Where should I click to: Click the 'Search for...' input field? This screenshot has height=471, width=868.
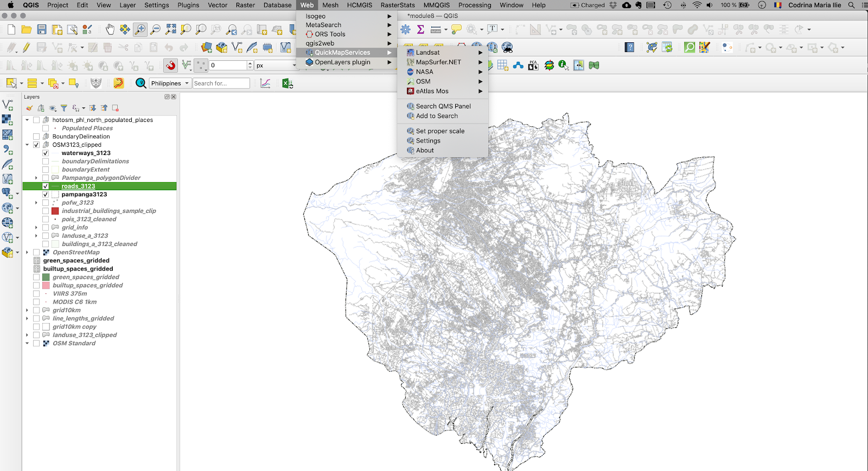tap(221, 83)
